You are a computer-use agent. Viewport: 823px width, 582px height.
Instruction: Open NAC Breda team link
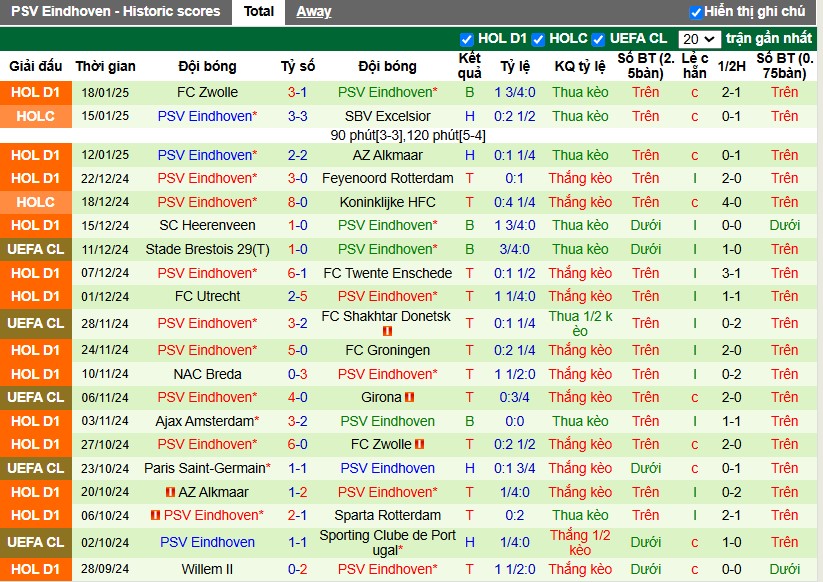[x=207, y=374]
